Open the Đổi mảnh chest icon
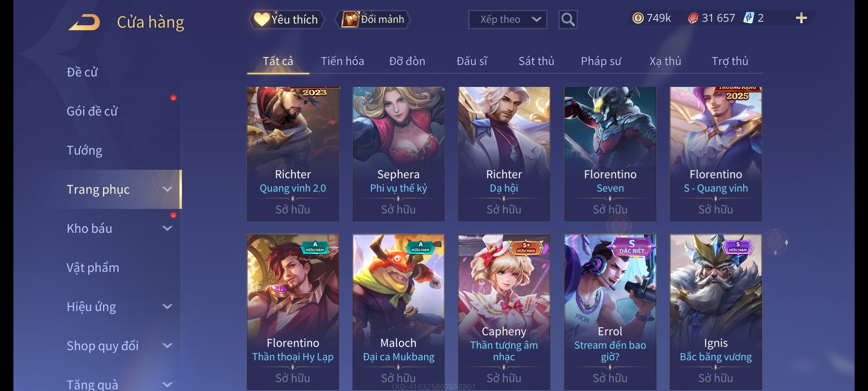Screen dimensions: 868x391 [x=350, y=19]
